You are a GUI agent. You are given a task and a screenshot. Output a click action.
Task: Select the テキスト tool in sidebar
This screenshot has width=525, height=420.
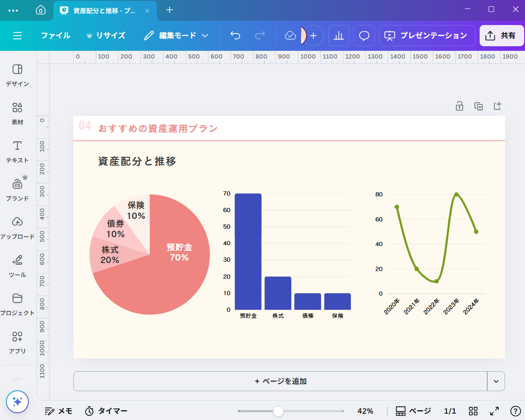[17, 151]
